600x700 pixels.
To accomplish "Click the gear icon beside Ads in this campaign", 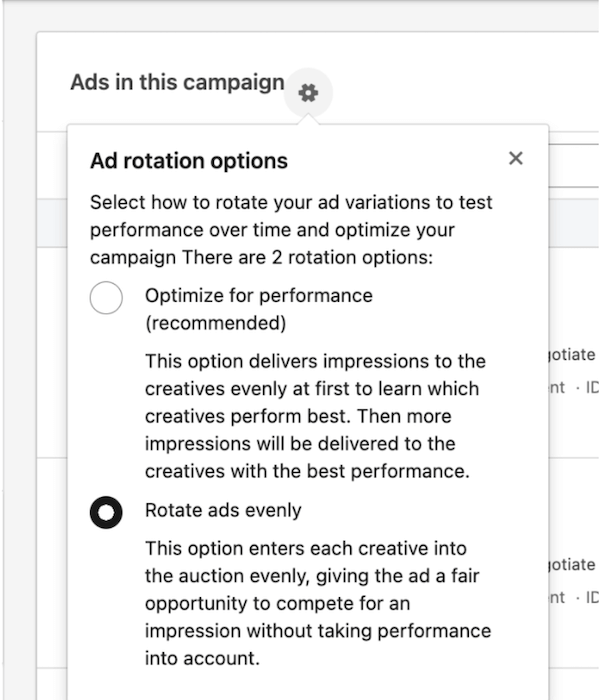I will point(308,93).
